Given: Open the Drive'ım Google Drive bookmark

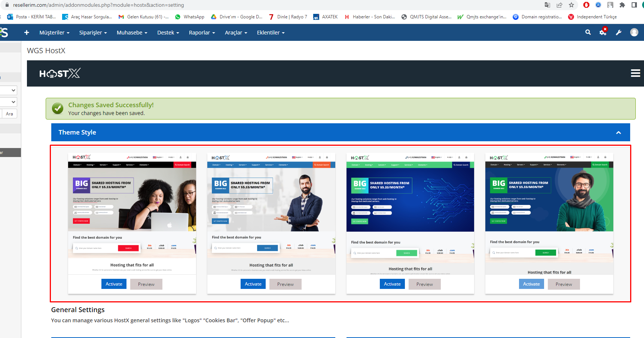Looking at the screenshot, I should [x=236, y=17].
